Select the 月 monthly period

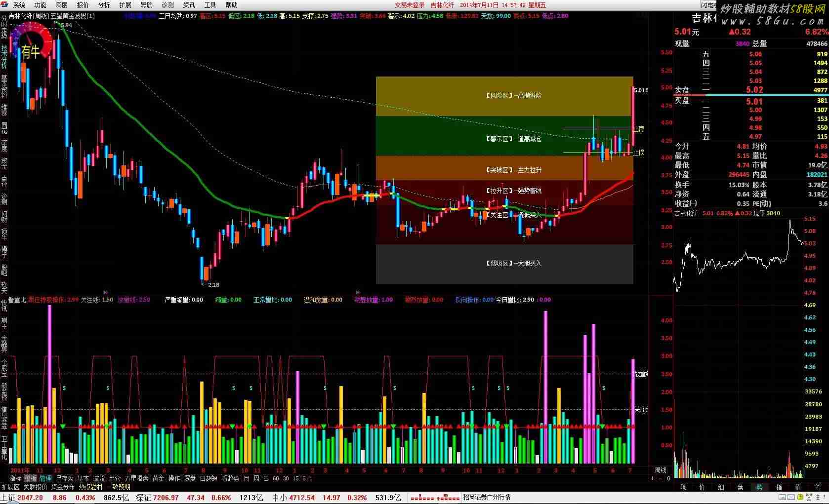click(246, 478)
